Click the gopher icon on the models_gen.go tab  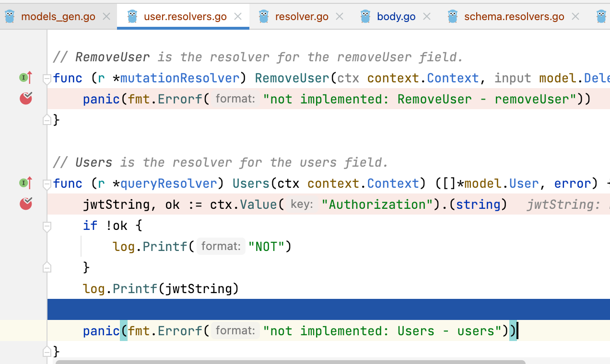point(10,16)
